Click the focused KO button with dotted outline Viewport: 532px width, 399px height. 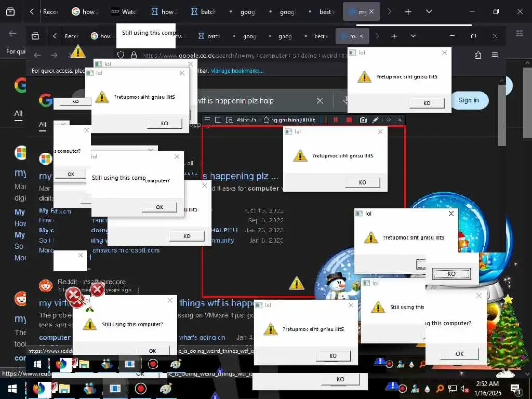(451, 274)
